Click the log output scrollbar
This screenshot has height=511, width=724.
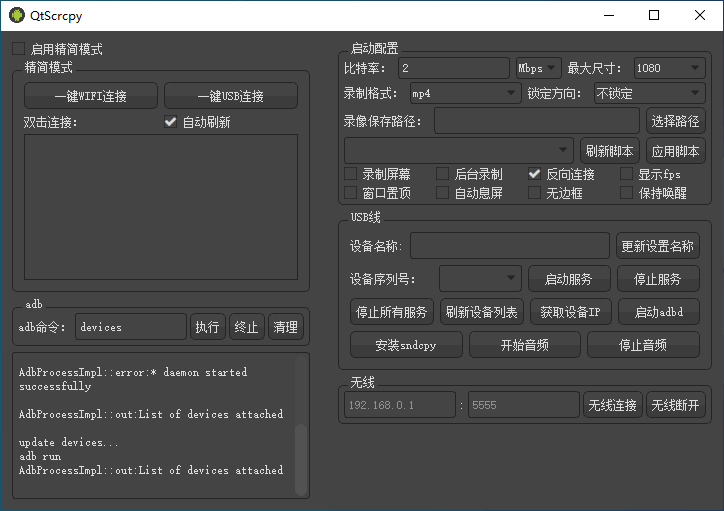[301, 459]
